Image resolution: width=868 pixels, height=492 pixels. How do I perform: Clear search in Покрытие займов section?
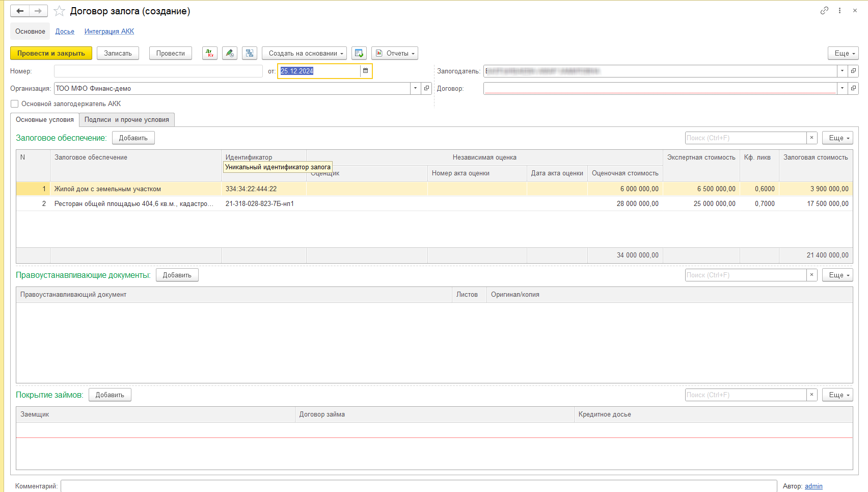point(812,395)
